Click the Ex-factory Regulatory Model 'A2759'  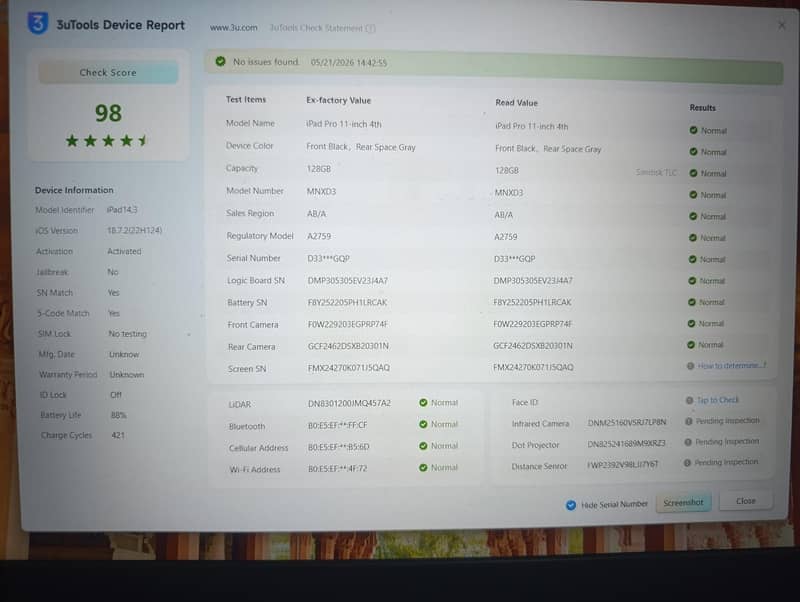(319, 236)
